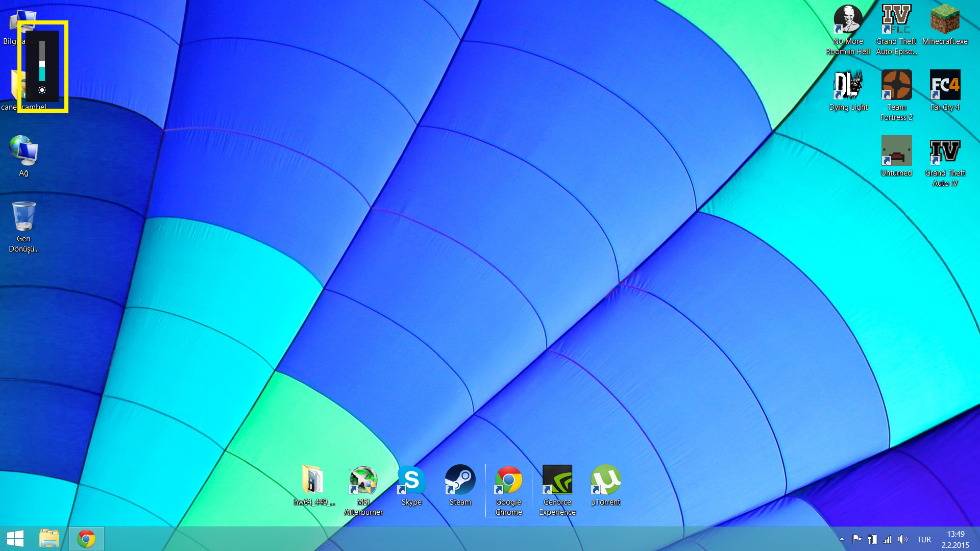The height and width of the screenshot is (551, 980).
Task: Open the Windows Start button
Action: click(x=15, y=539)
